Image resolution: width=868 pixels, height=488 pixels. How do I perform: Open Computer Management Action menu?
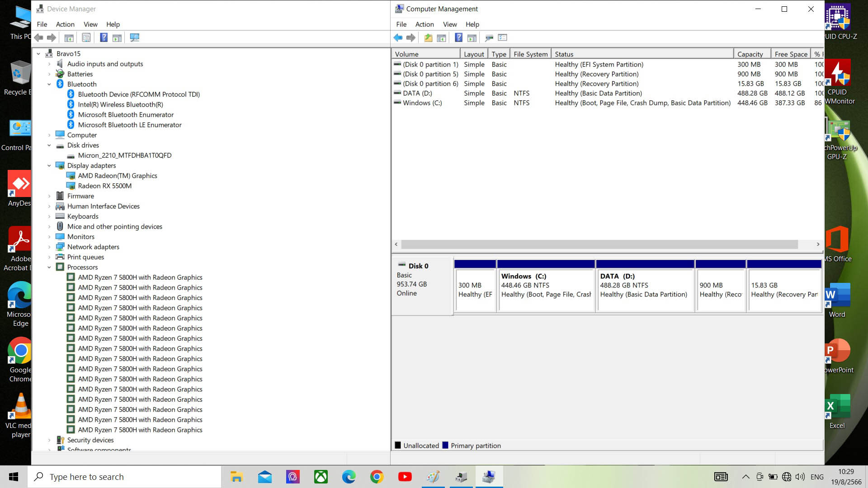coord(425,24)
